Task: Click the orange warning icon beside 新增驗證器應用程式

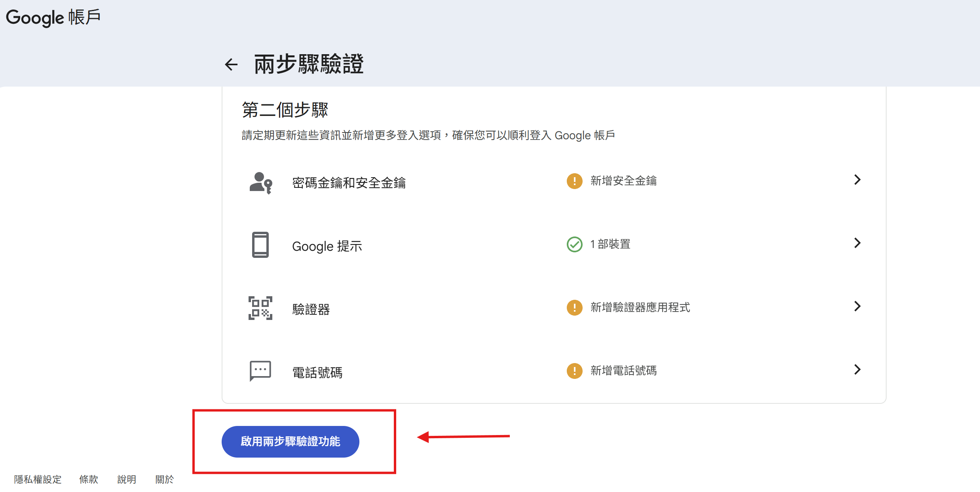Action: point(574,307)
